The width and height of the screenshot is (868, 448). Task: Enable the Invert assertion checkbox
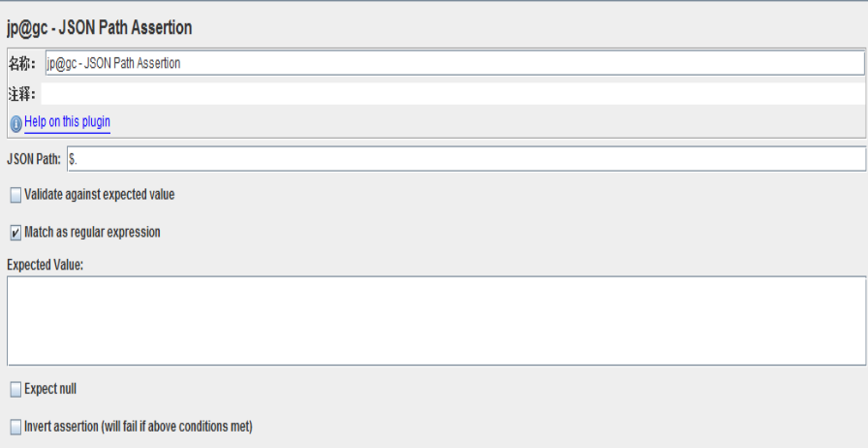15,427
